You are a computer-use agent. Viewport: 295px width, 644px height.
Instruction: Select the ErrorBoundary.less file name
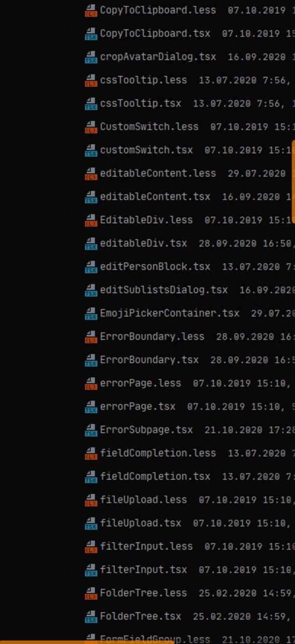[x=152, y=336]
